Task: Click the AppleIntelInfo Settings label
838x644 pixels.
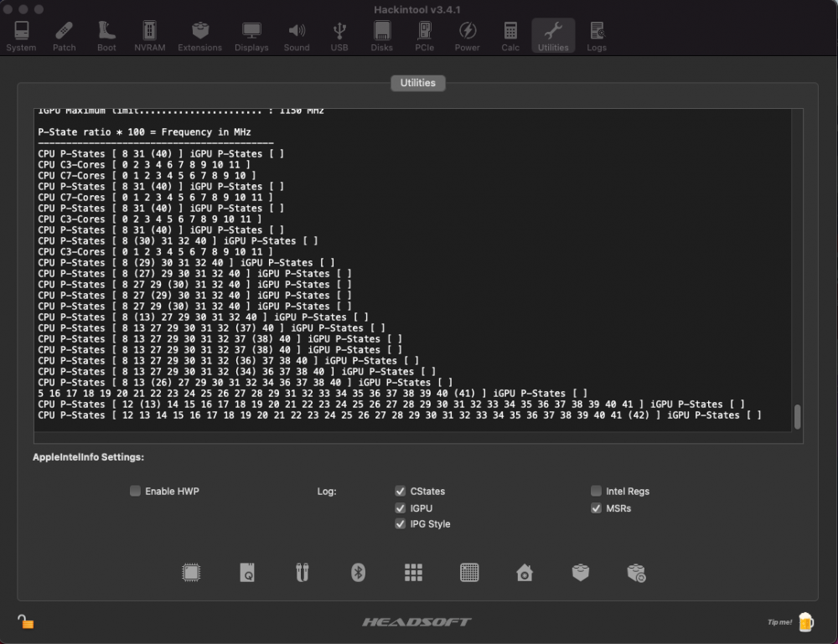Action: tap(88, 457)
